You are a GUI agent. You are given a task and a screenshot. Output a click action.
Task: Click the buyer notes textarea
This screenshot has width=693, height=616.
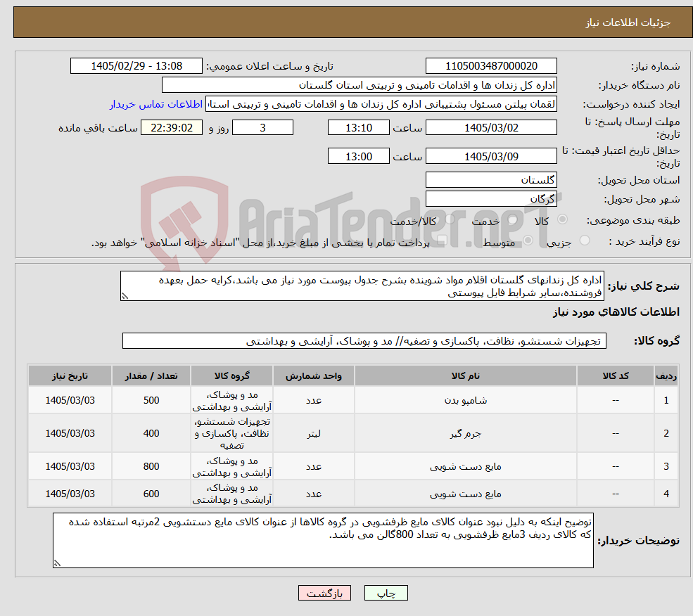(x=323, y=540)
